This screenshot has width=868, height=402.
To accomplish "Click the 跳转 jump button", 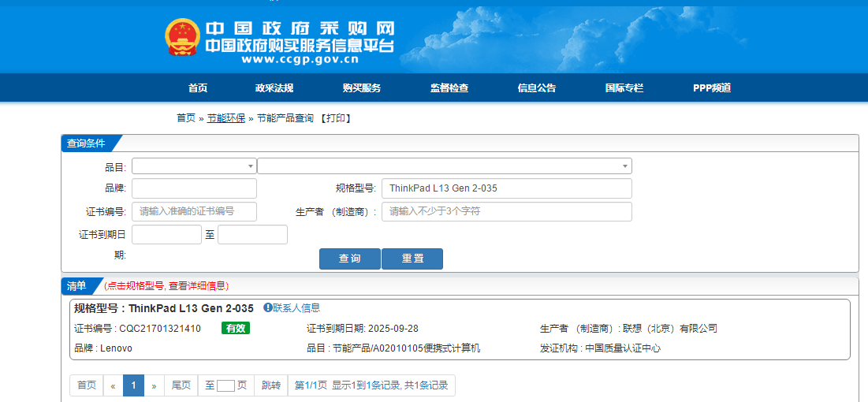I will pyautogui.click(x=271, y=385).
